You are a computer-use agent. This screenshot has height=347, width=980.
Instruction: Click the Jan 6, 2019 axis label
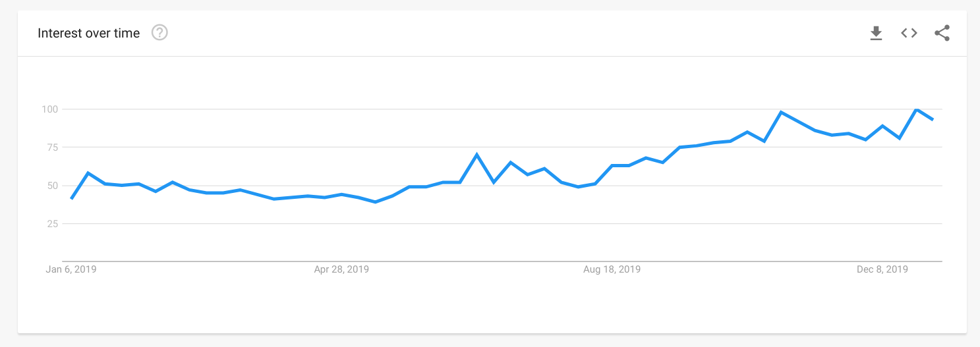point(71,269)
